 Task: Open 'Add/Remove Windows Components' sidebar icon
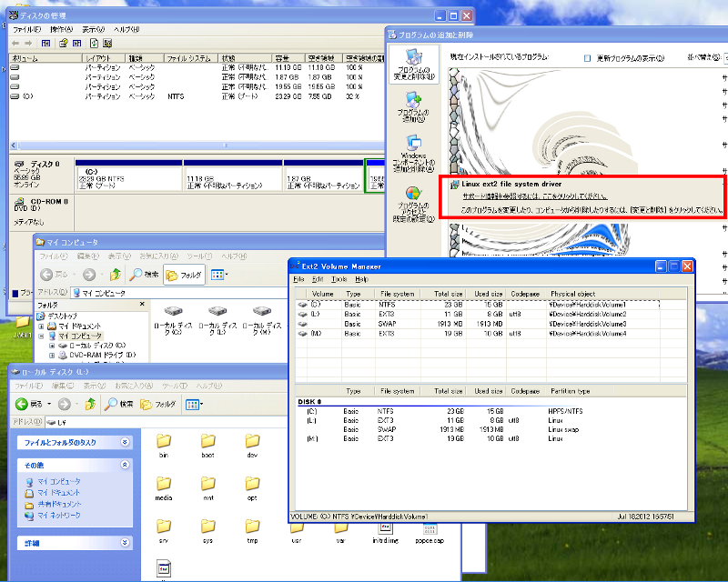pyautogui.click(x=413, y=154)
